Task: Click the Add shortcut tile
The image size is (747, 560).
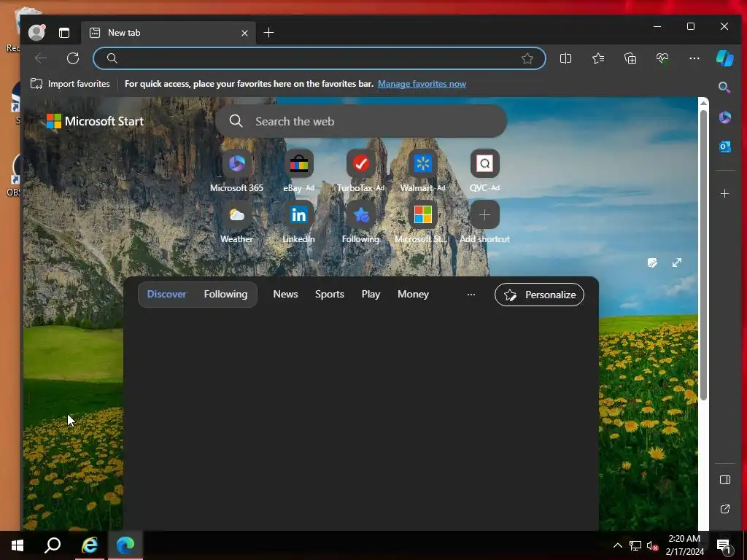Action: point(484,222)
